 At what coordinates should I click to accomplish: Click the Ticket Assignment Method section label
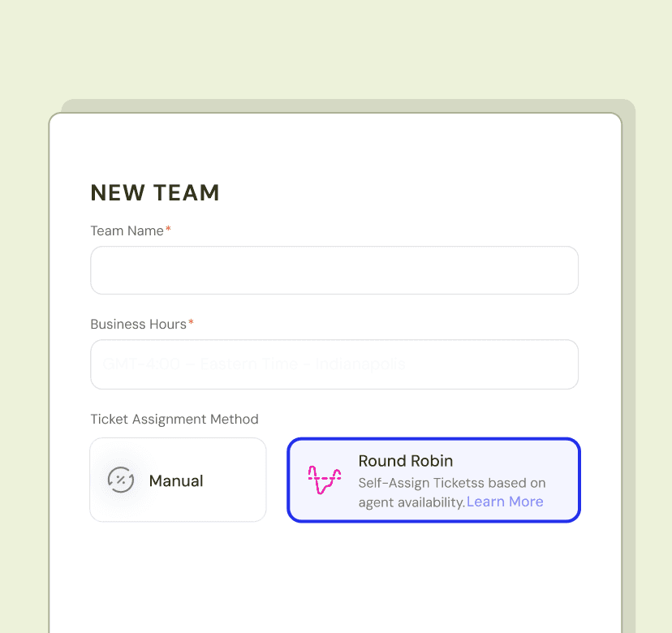[174, 419]
